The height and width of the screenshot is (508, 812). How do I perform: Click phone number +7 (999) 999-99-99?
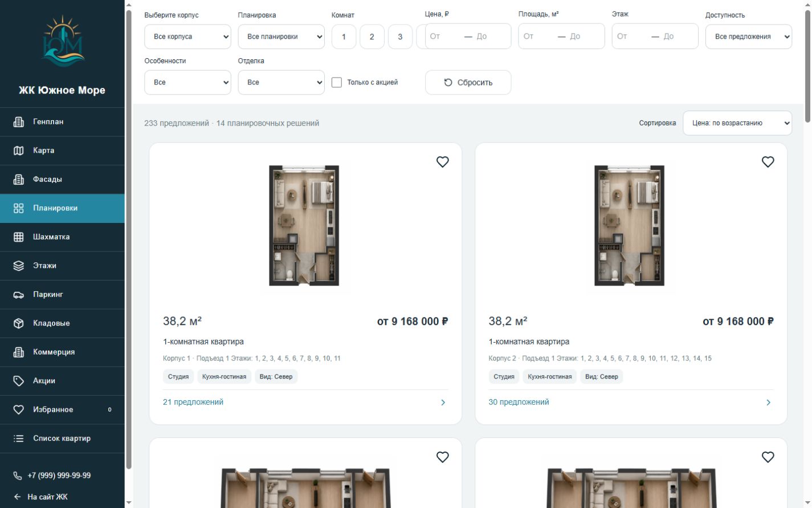(x=59, y=476)
